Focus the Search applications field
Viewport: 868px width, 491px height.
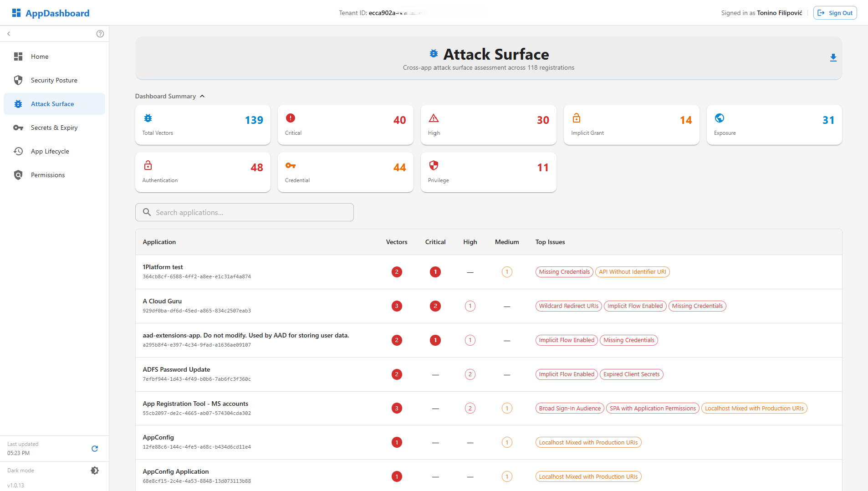[x=244, y=212]
